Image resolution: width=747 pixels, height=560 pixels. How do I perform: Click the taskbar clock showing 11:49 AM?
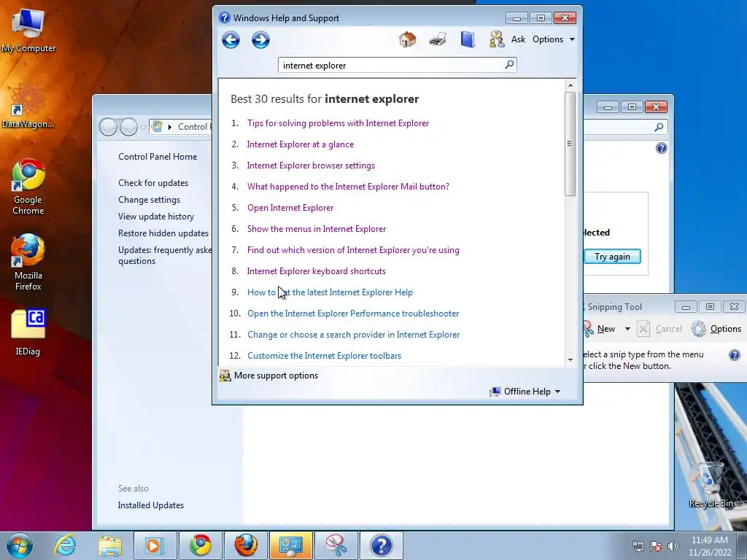pyautogui.click(x=709, y=546)
